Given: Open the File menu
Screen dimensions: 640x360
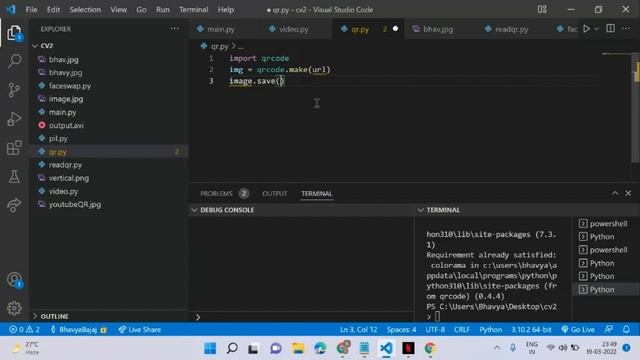Looking at the screenshot, I should tap(31, 9).
